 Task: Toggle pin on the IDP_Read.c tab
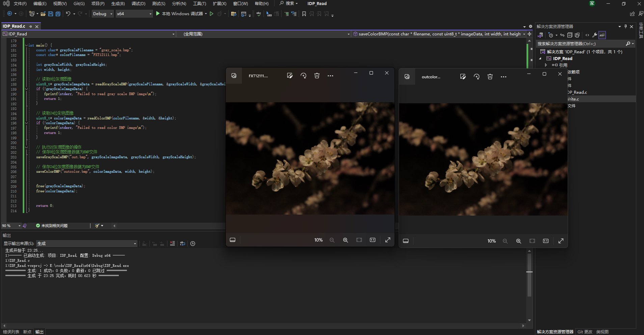[31, 26]
